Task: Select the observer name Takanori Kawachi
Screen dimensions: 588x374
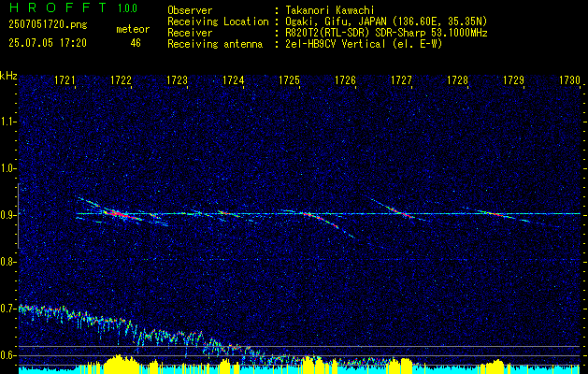Action: 328,10
